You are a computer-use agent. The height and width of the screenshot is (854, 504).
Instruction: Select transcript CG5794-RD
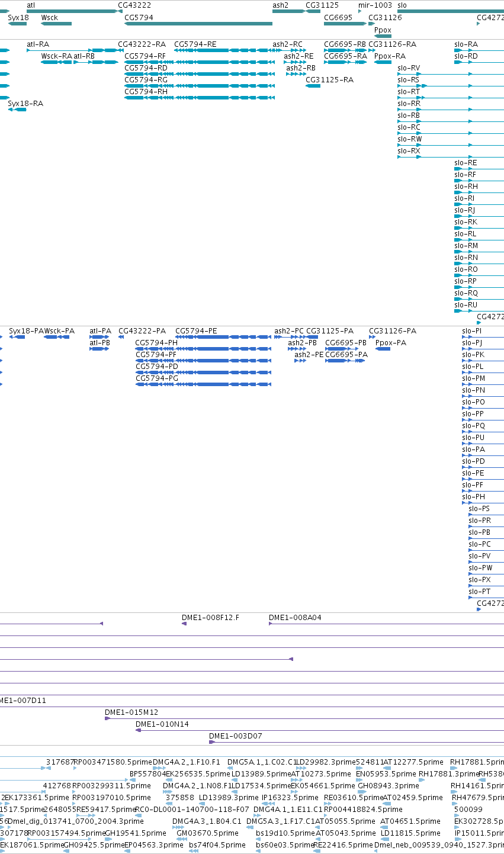146,68
